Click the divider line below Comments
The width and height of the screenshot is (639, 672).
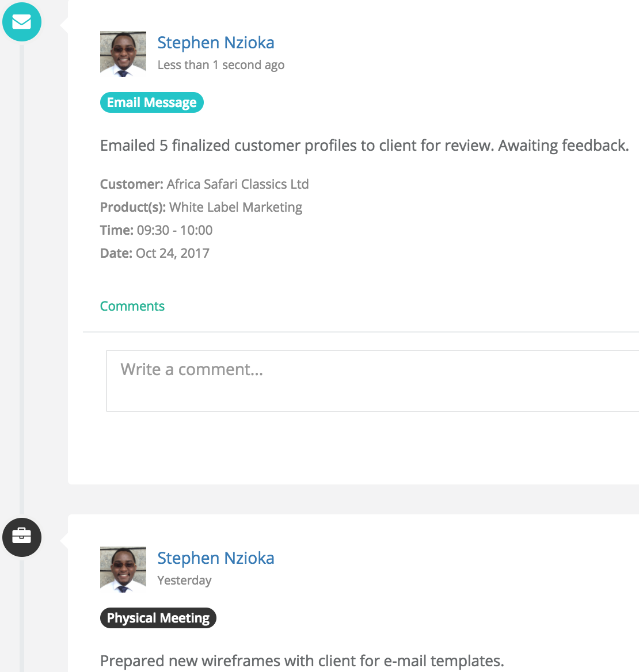(361, 332)
